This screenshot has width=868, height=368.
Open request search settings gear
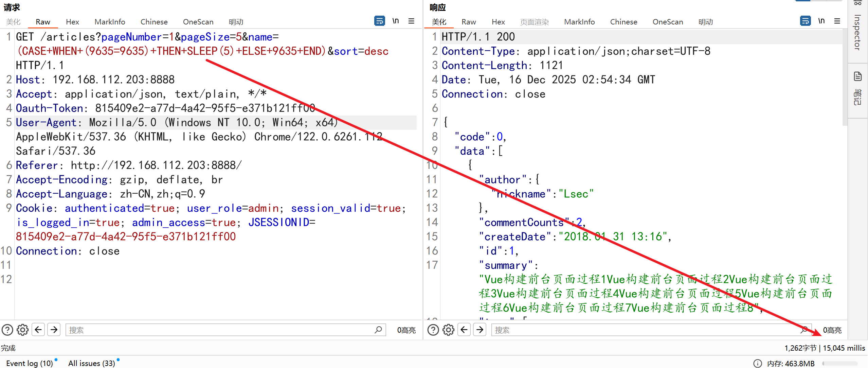pyautogui.click(x=23, y=330)
